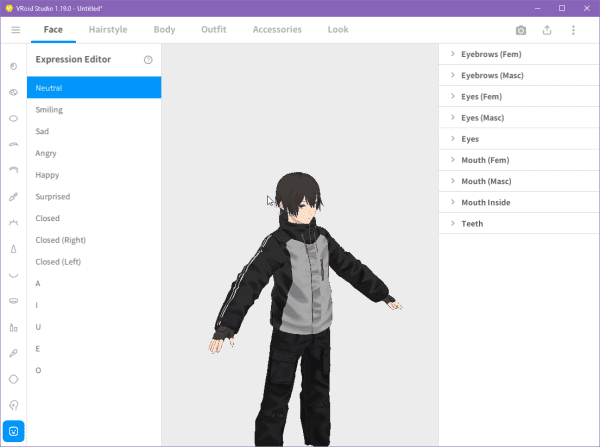
Task: Select the O mouth shape
Action: pos(94,370)
